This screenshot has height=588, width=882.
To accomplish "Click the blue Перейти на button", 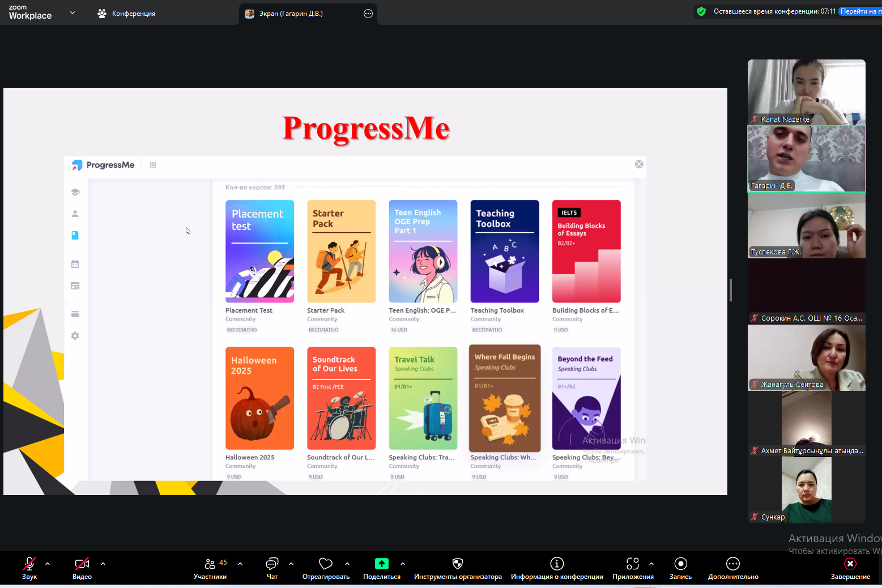I will 860,11.
